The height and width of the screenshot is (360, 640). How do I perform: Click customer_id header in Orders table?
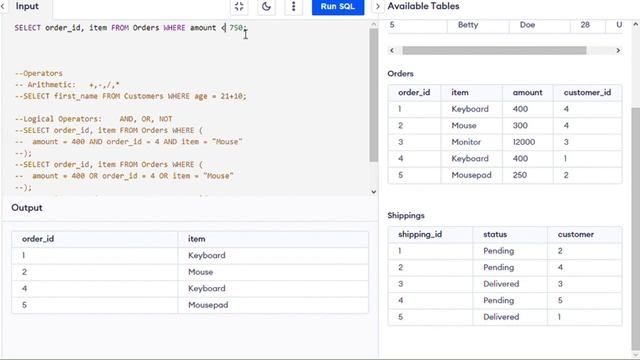(587, 93)
